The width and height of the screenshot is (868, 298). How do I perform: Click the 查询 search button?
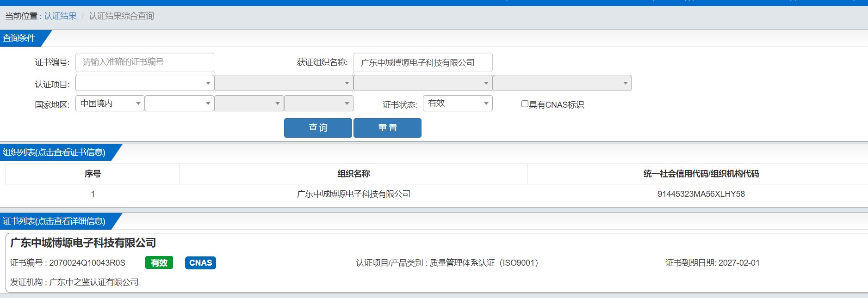(318, 128)
